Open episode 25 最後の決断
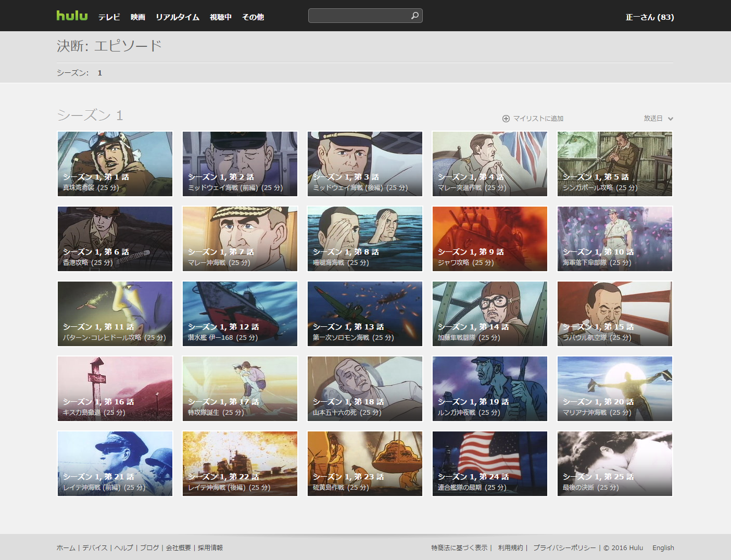 [x=615, y=464]
